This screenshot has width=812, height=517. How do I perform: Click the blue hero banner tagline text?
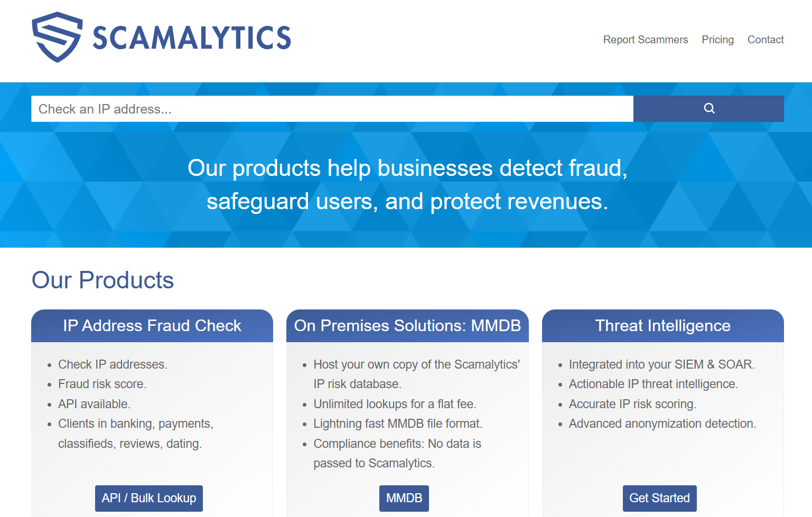(x=407, y=185)
